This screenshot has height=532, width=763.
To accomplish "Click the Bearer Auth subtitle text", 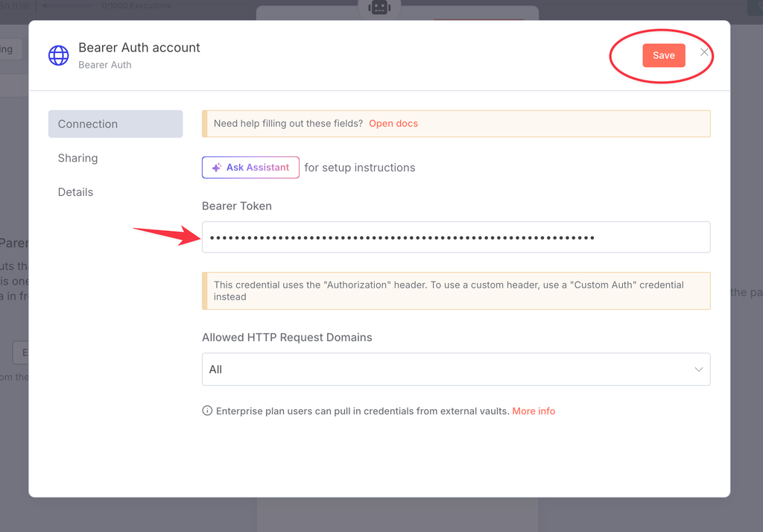I will coord(105,65).
